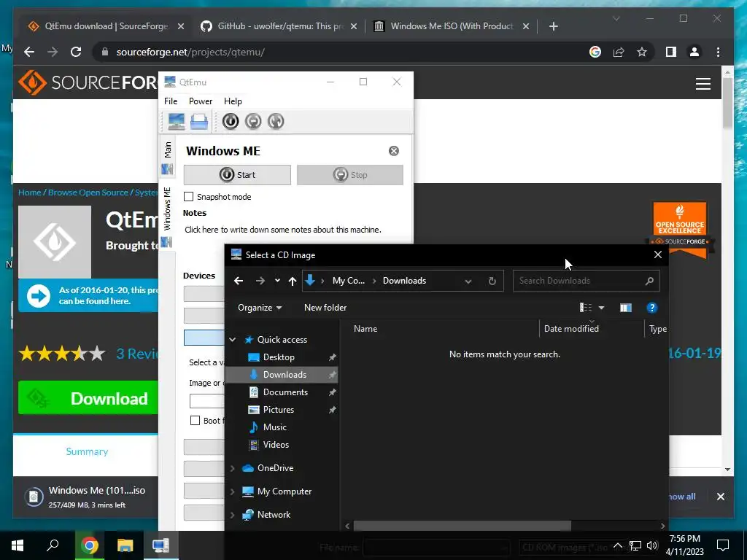Switch to the Windows Me ISO tab
This screenshot has width=747, height=560.
click(x=451, y=26)
